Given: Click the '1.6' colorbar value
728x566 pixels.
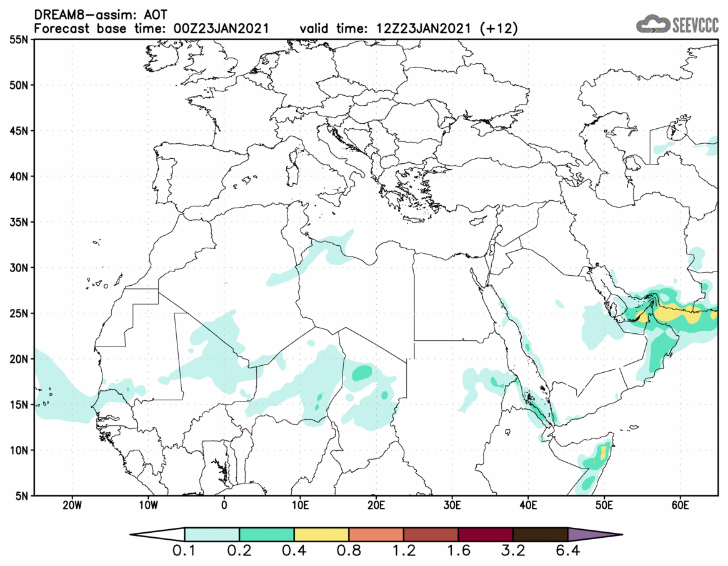Looking at the screenshot, I should pyautogui.click(x=458, y=552).
